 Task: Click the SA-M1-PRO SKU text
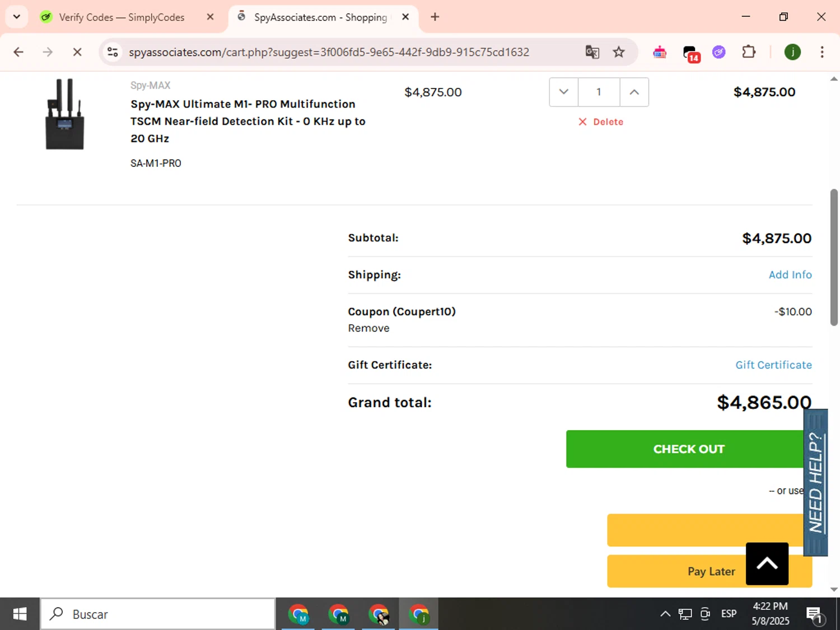[x=156, y=164]
